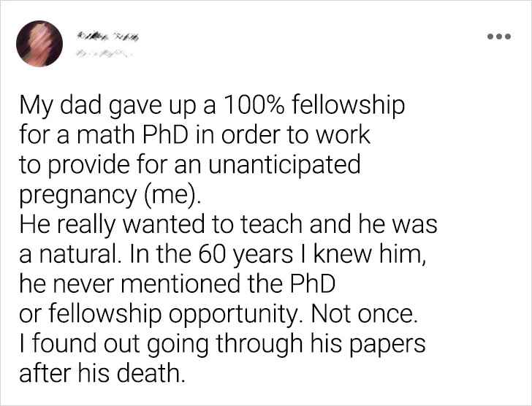
Task: Click the line "He really wanted to teach"
Action: pyautogui.click(x=227, y=225)
